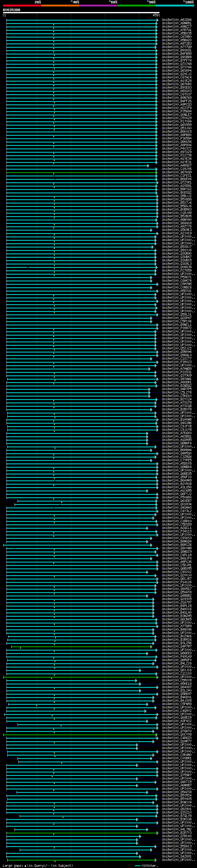197x868 pixels.
Task: Select the UniRef100_P35684 entry
Action: [177, 111]
